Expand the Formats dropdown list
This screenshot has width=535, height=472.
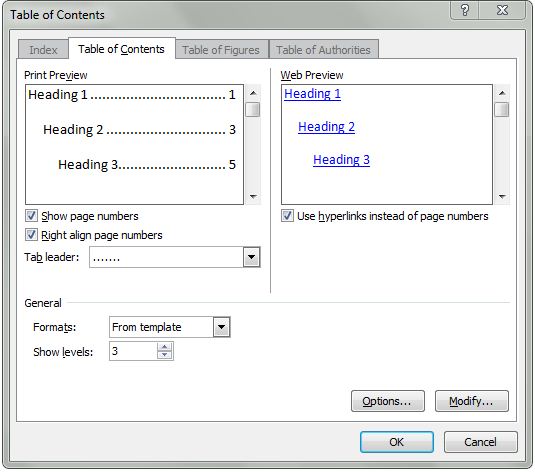pos(221,327)
